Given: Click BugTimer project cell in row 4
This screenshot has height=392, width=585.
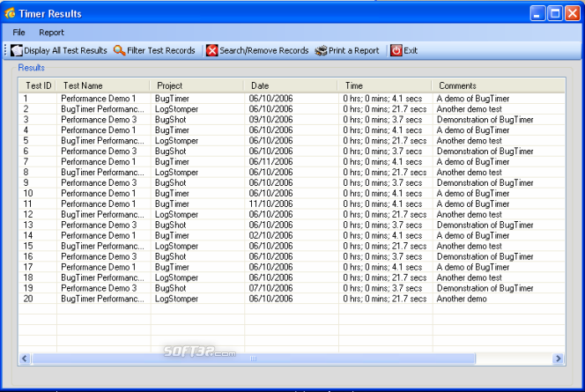Looking at the screenshot, I should (x=172, y=130).
